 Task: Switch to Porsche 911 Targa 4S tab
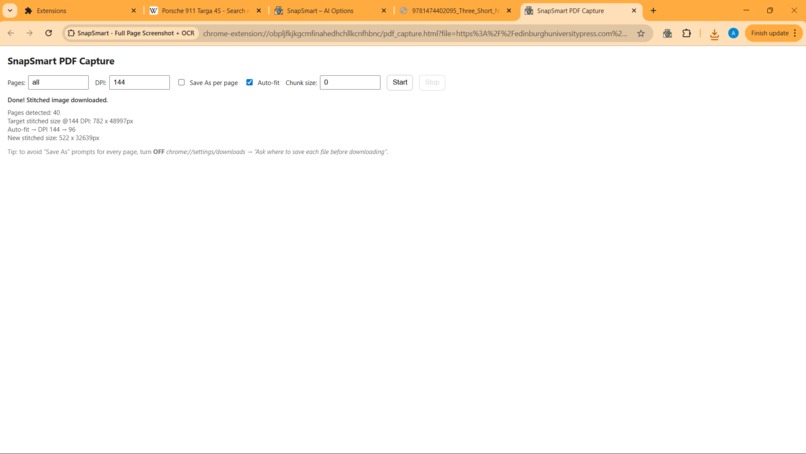pos(205,11)
